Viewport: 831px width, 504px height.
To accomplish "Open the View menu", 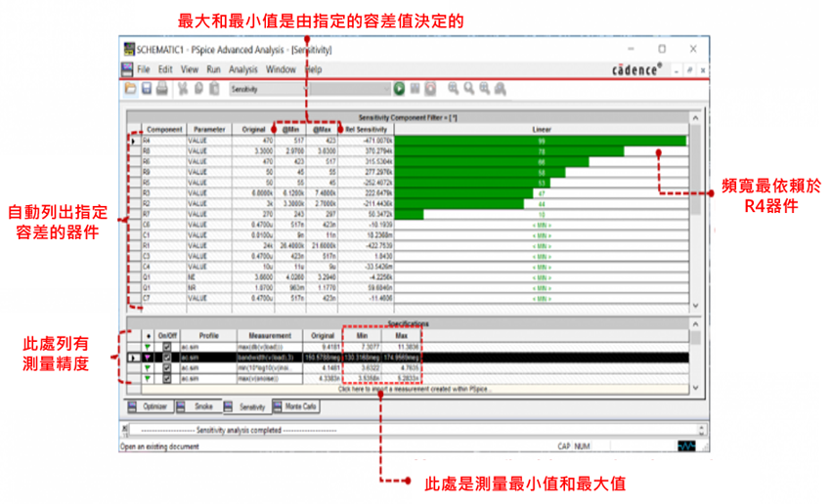I will coord(190,69).
